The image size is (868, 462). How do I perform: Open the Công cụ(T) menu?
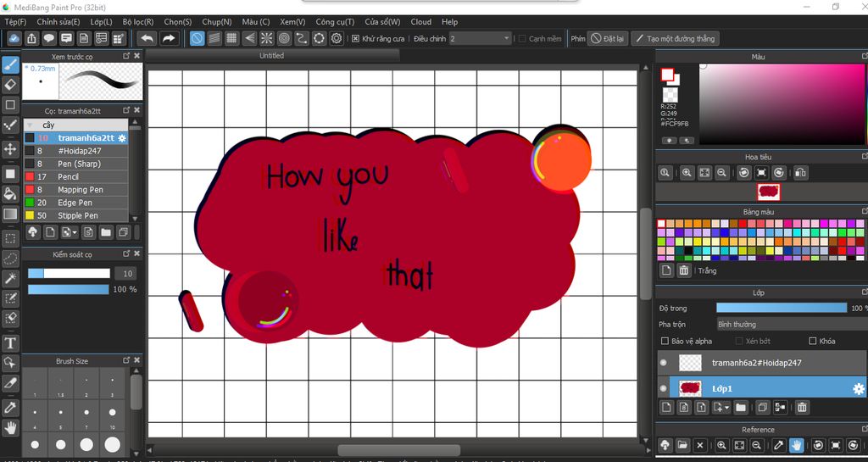tap(335, 21)
